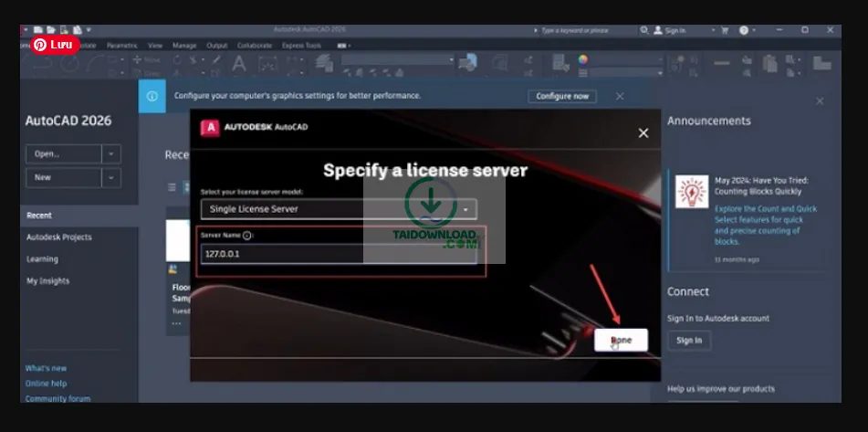Expand the arrow next to Sign In
This screenshot has height=432, width=868.
coord(713,30)
